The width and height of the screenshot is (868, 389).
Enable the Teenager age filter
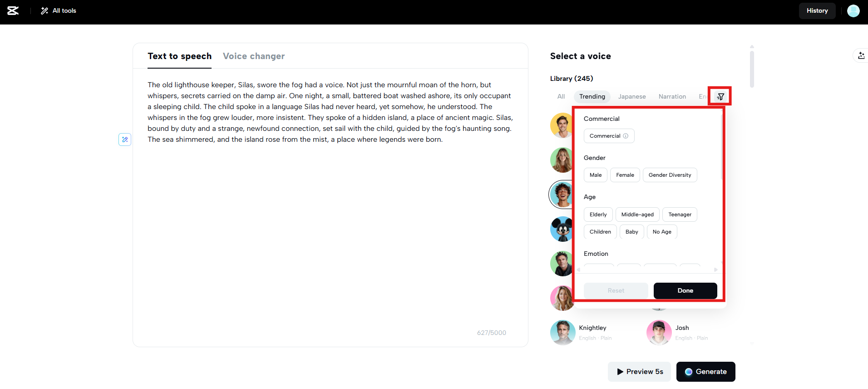coord(680,214)
